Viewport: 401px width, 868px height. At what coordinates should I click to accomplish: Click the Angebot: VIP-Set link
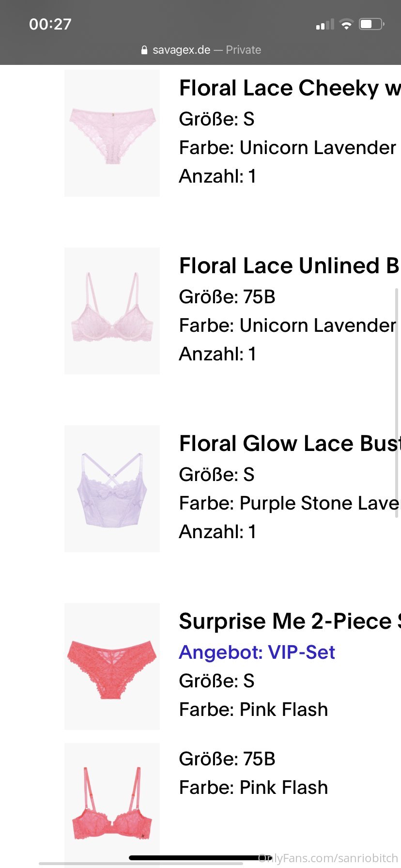coord(257,652)
